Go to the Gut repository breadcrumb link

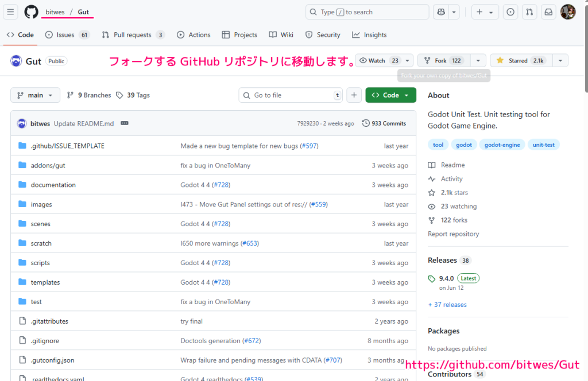(83, 12)
